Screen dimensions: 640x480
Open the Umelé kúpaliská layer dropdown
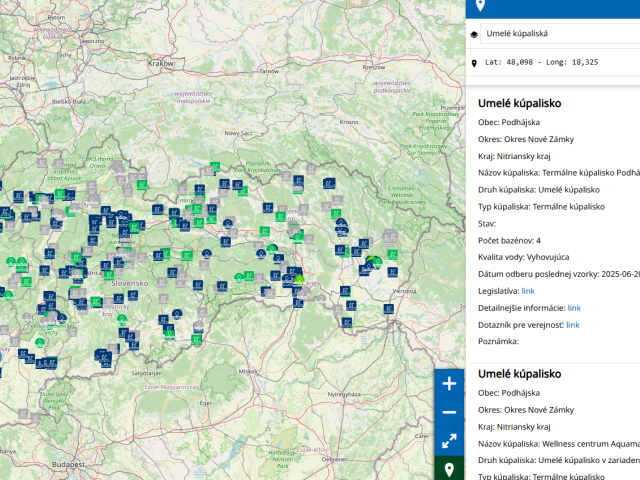tap(560, 33)
